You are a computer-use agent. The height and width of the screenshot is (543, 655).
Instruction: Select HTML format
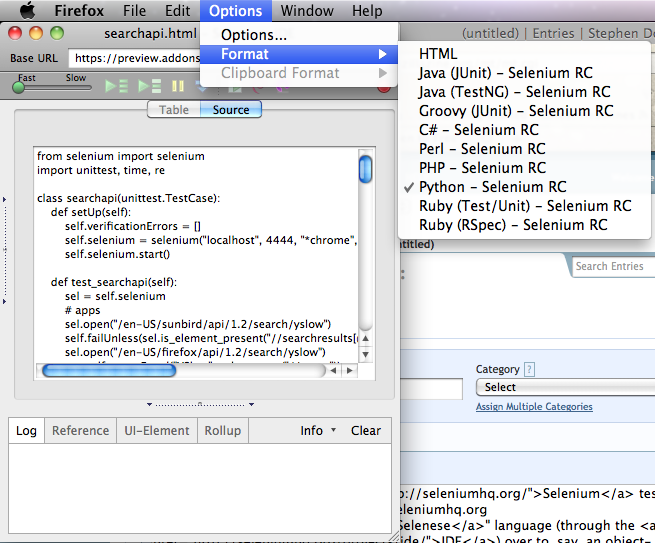click(524, 54)
